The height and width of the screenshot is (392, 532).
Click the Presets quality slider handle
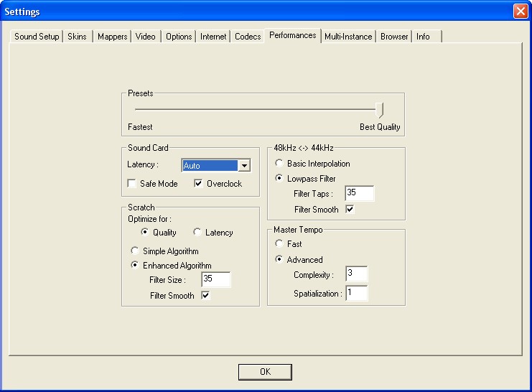(381, 110)
